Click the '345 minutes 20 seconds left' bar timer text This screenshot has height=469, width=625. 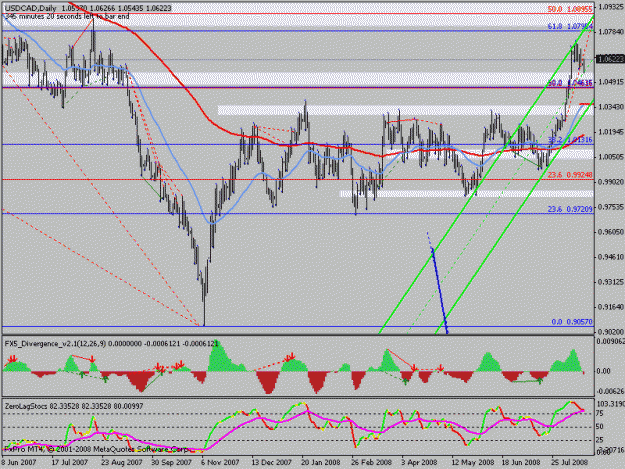click(x=67, y=16)
